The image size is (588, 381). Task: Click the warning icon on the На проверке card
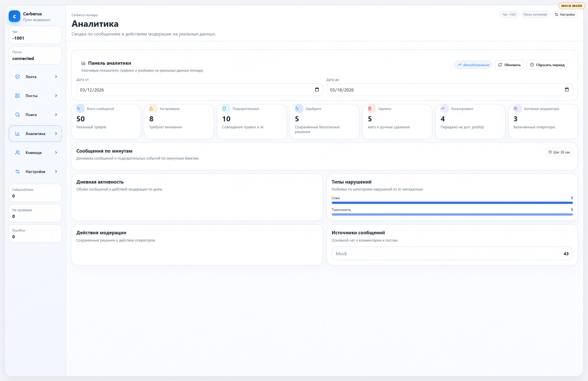pos(151,109)
